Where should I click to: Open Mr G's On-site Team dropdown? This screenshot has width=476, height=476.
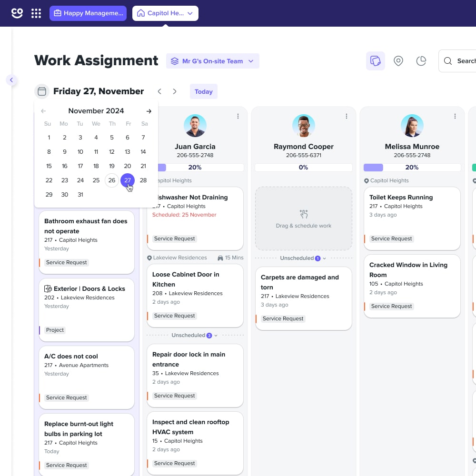pos(212,61)
